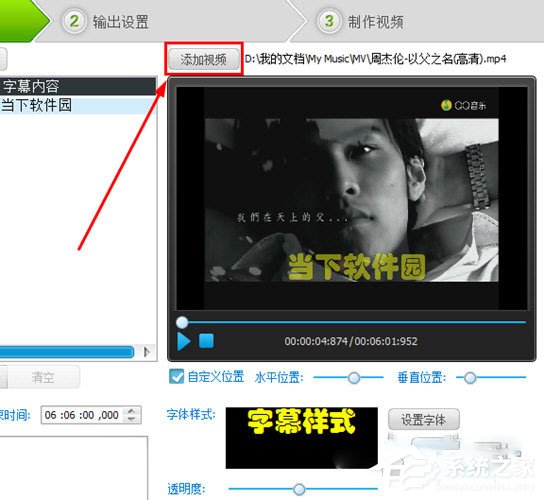Click the playback time 00:00:04:874 display

tap(316, 341)
